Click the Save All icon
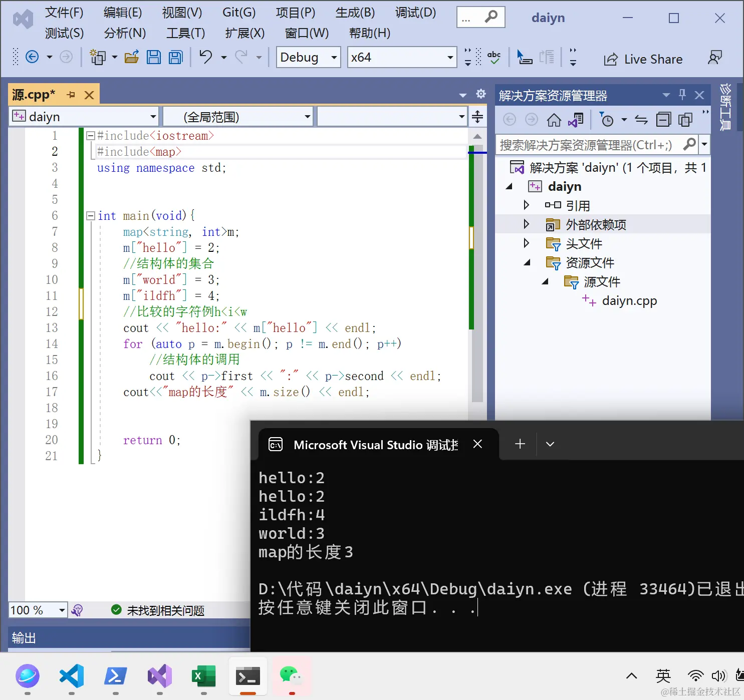Viewport: 744px width, 700px height. pos(176,57)
